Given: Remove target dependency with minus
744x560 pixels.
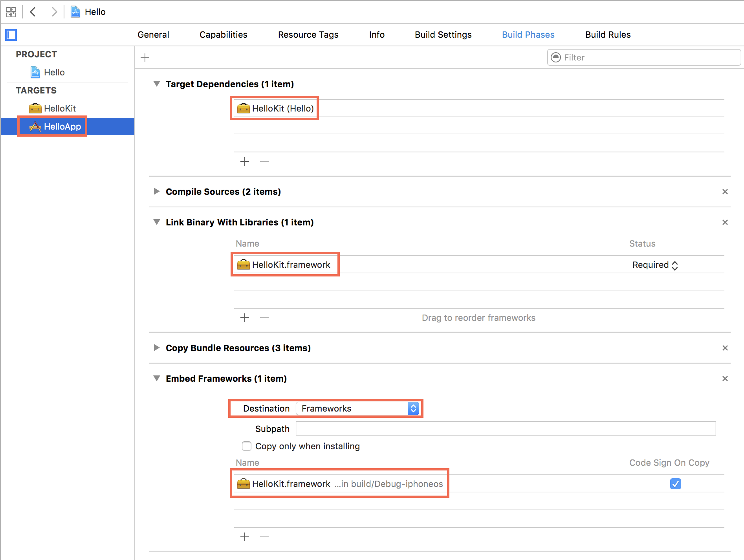Looking at the screenshot, I should tap(264, 161).
